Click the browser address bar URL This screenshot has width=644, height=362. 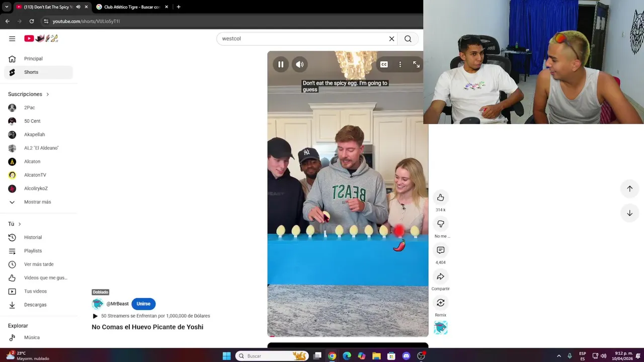(86, 21)
